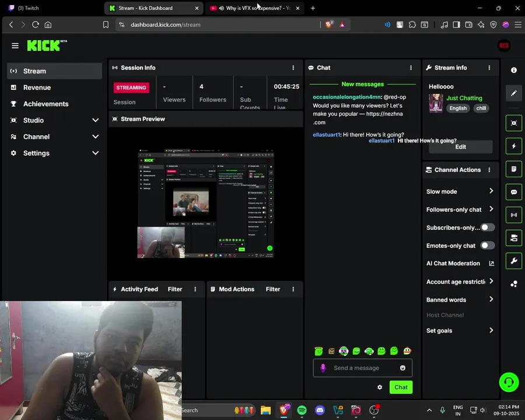Viewport: 525px width, 420px height.
Task: Toggle channel actions icon in right sidebar
Action: point(513,238)
